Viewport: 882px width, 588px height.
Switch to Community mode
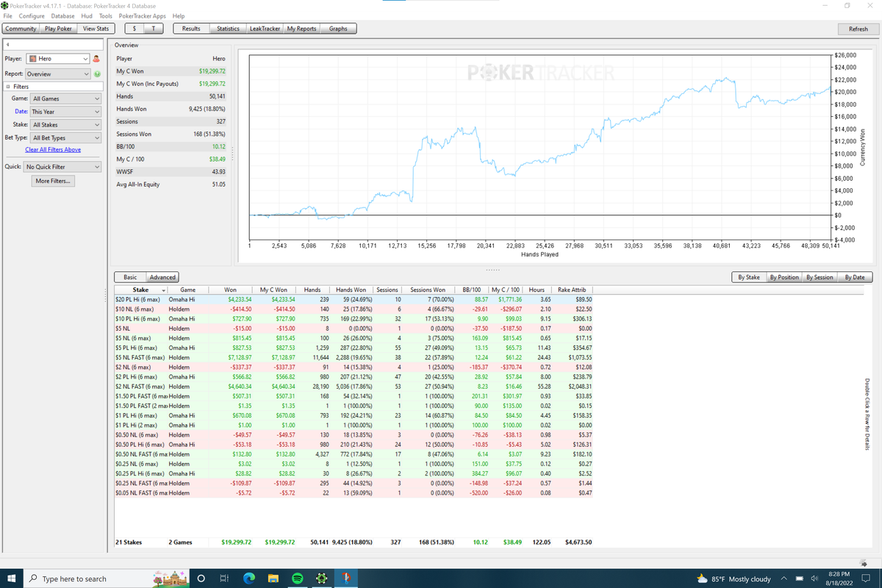(x=21, y=29)
